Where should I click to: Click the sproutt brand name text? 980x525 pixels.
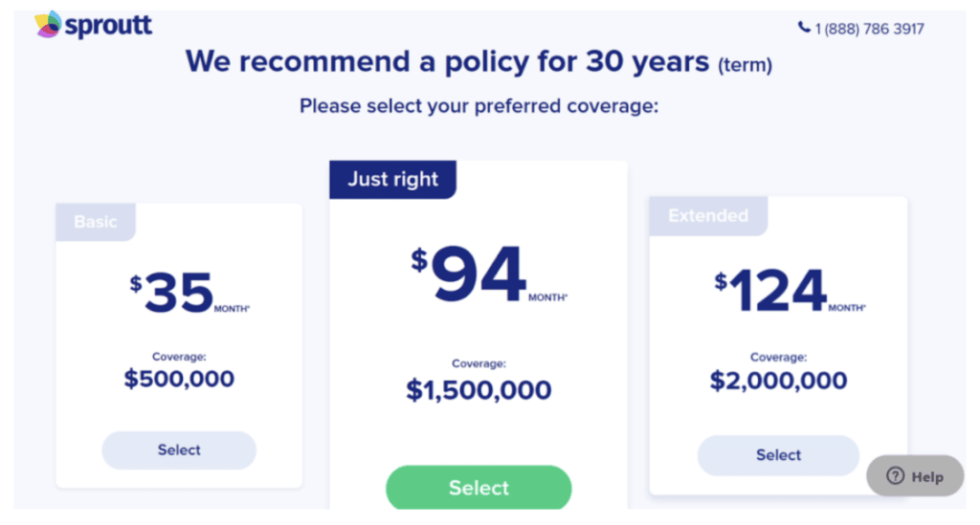(108, 26)
